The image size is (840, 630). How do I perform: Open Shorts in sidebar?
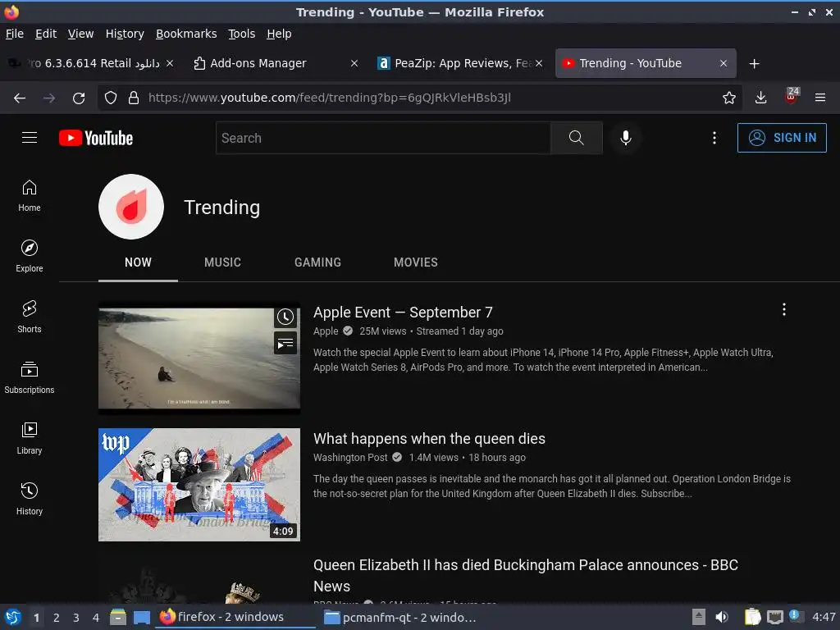30,317
